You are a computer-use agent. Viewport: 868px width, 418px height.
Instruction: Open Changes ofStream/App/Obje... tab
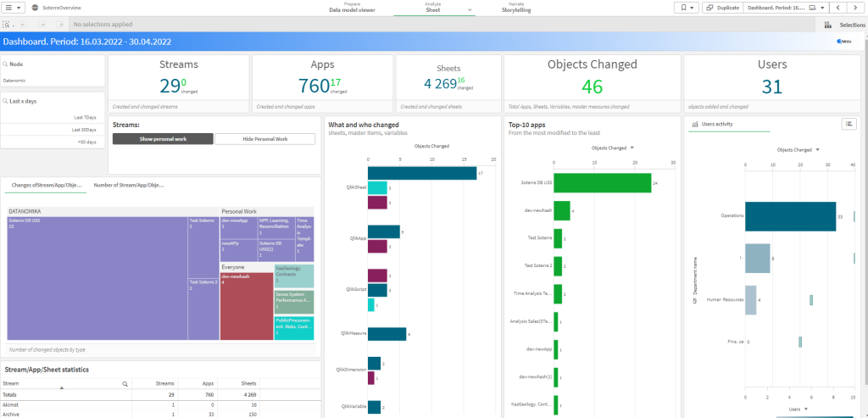(x=46, y=185)
